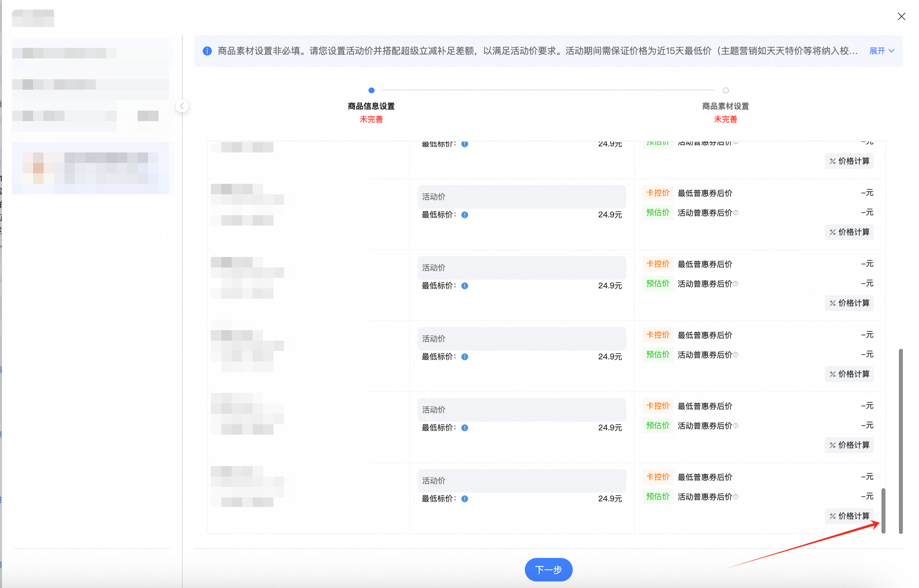Click the green 预估价 tag in the bottom row
Image resolution: width=919 pixels, height=588 pixels.
658,497
